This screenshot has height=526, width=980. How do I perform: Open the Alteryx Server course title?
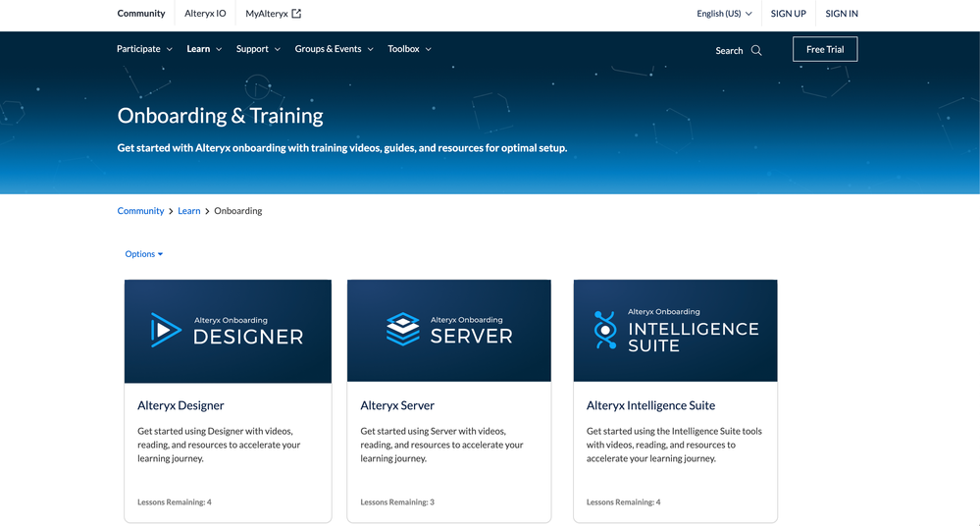point(397,405)
